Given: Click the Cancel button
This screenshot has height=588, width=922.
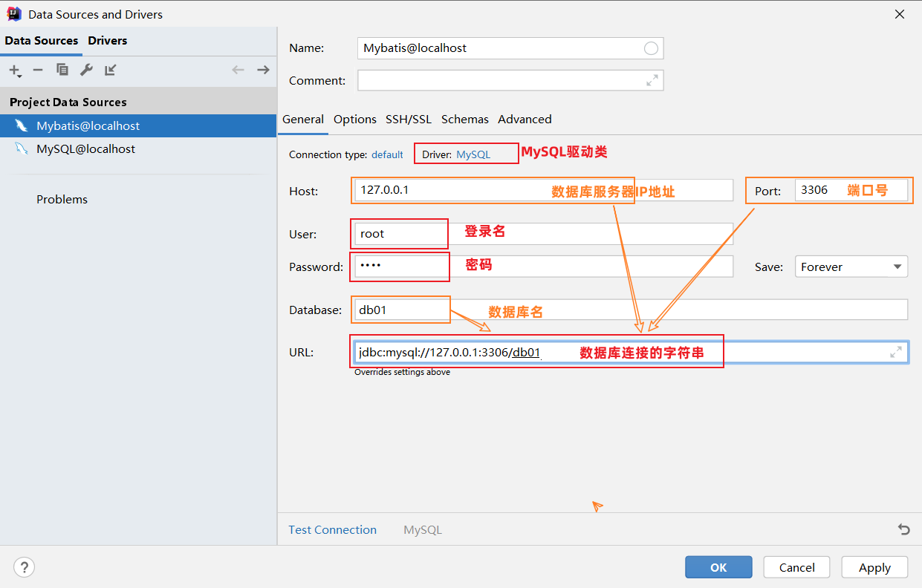Looking at the screenshot, I should coord(797,567).
